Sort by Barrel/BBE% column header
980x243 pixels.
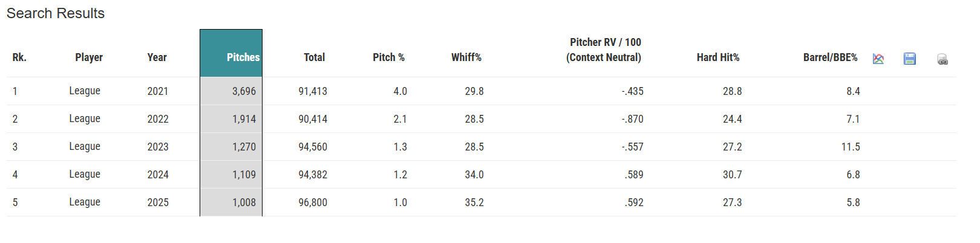click(830, 57)
